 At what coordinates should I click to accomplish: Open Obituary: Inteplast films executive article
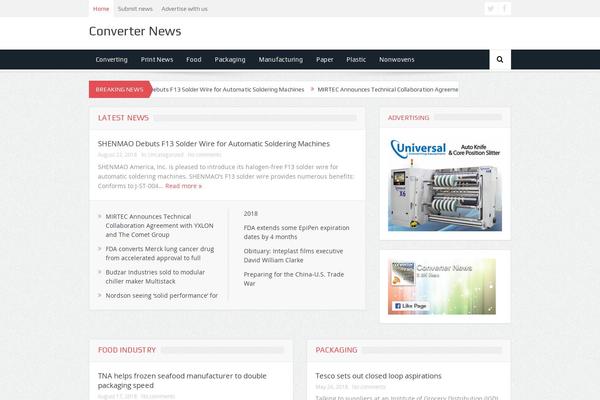(x=293, y=256)
